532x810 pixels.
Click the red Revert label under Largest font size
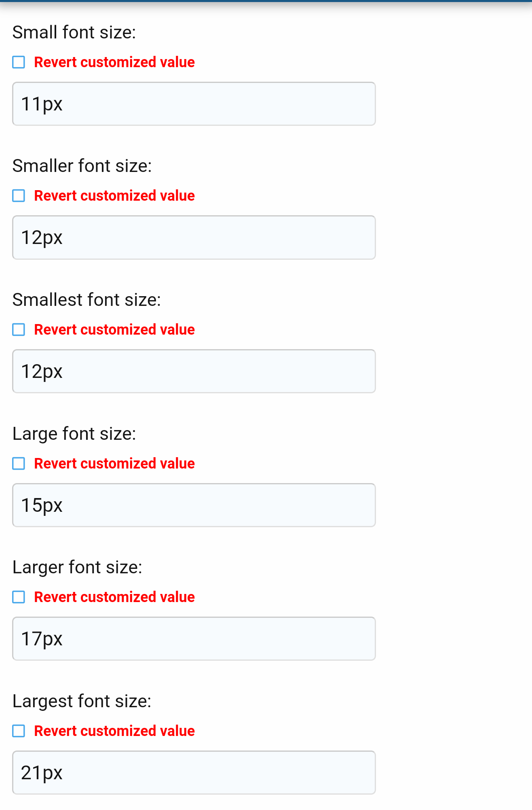114,731
